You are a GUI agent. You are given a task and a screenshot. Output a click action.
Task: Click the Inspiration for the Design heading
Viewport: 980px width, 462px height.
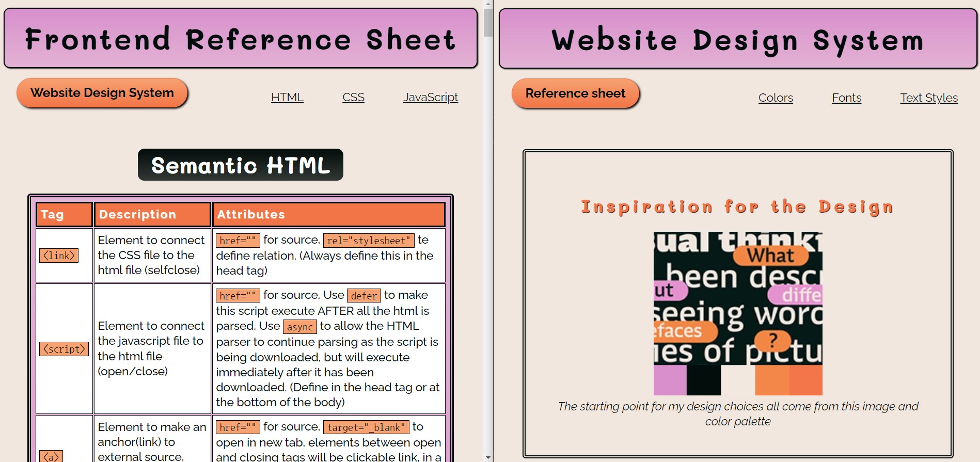click(737, 207)
